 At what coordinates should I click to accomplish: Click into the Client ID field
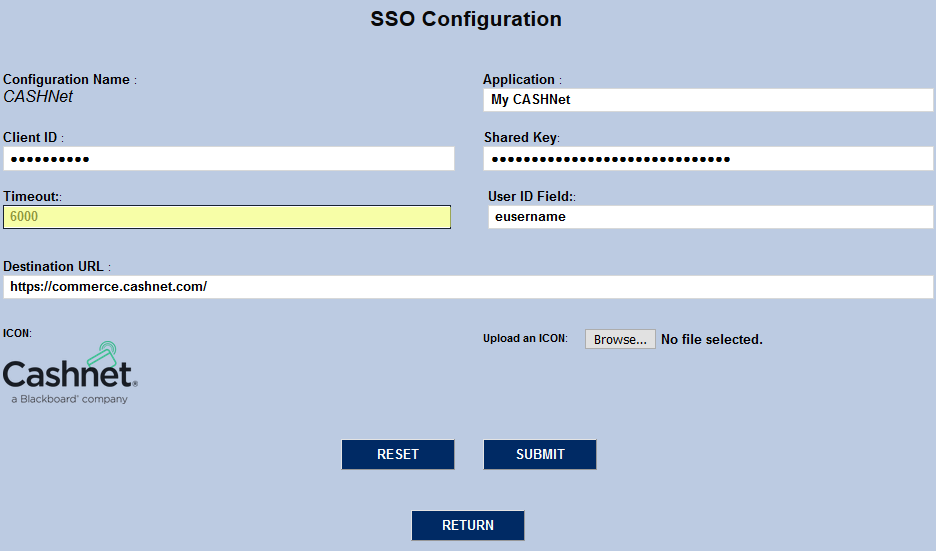[x=228, y=159]
